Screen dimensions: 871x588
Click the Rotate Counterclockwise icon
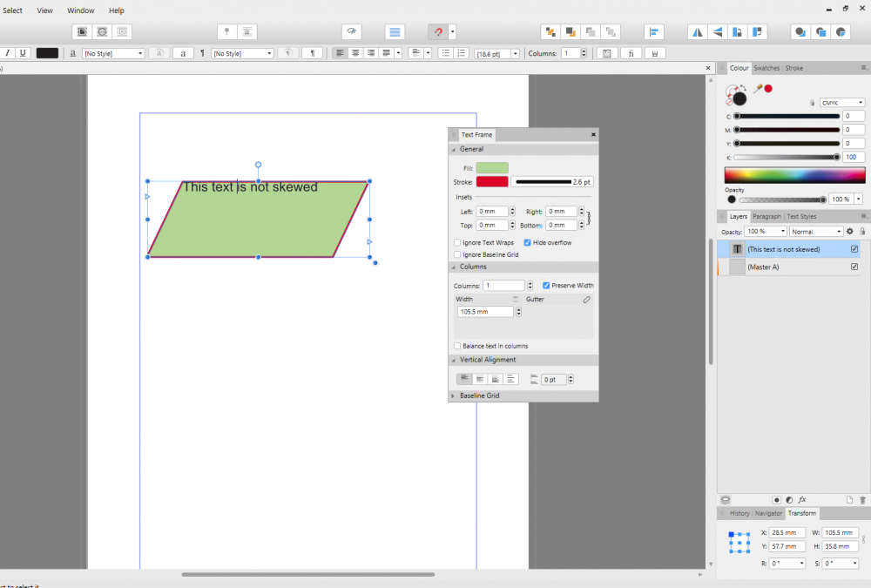pos(738,31)
